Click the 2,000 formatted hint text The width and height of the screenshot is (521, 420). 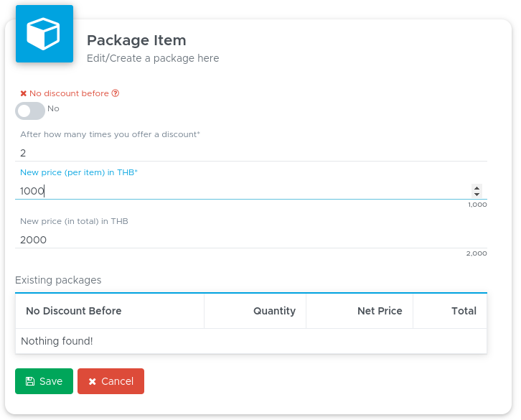coord(477,253)
